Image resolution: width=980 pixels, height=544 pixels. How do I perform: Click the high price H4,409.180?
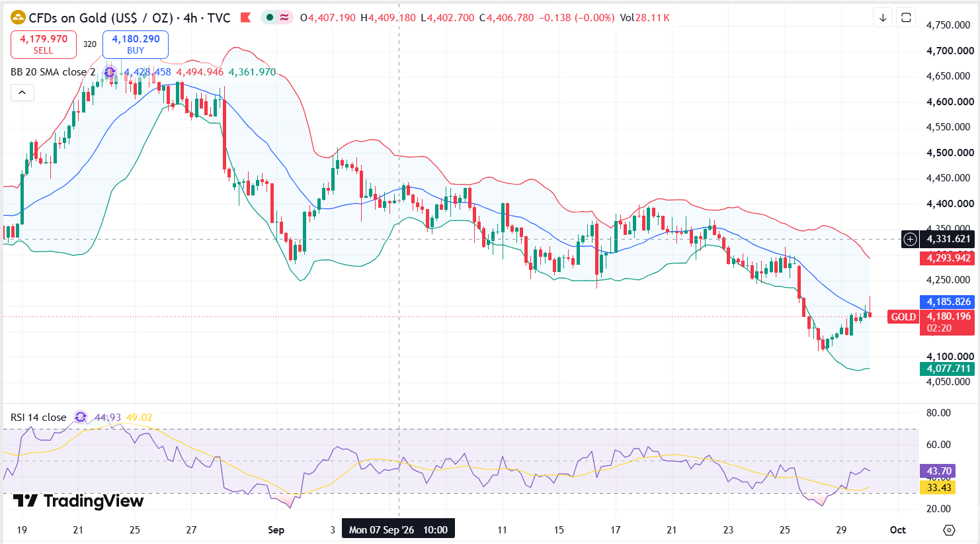coord(388,18)
